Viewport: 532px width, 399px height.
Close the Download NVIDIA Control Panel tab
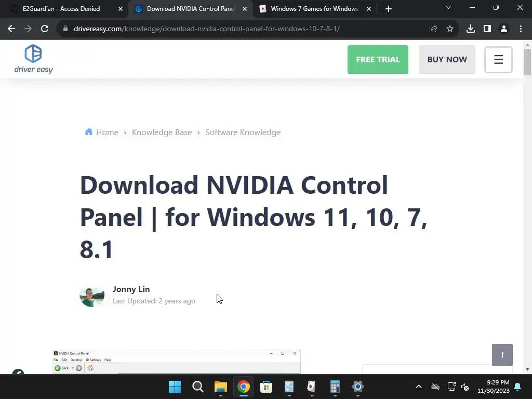tap(245, 9)
